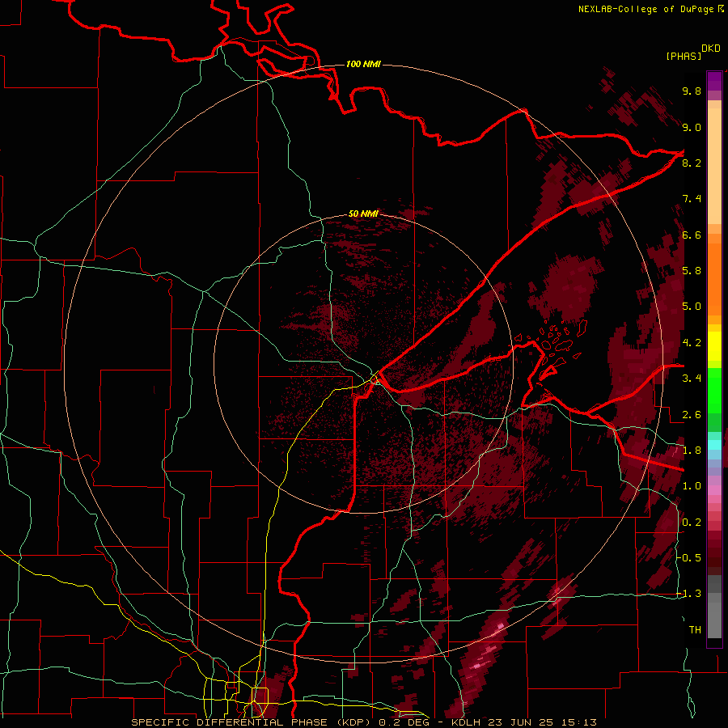
Task: Click the 2.6 scale value
Action: (x=692, y=415)
